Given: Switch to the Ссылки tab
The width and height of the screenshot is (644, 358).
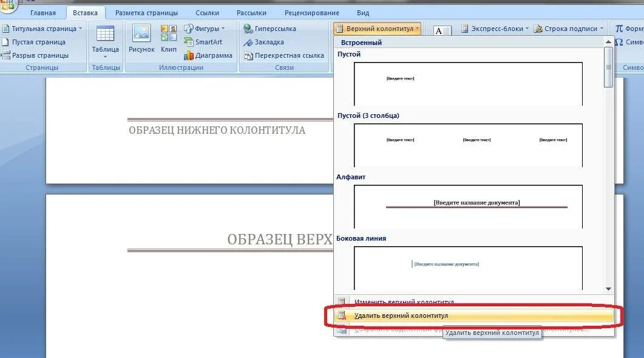Looking at the screenshot, I should (207, 13).
